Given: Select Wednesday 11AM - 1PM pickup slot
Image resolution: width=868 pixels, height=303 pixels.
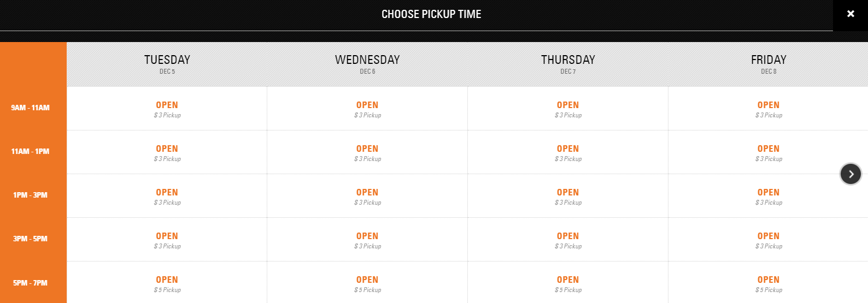Looking at the screenshot, I should (367, 152).
